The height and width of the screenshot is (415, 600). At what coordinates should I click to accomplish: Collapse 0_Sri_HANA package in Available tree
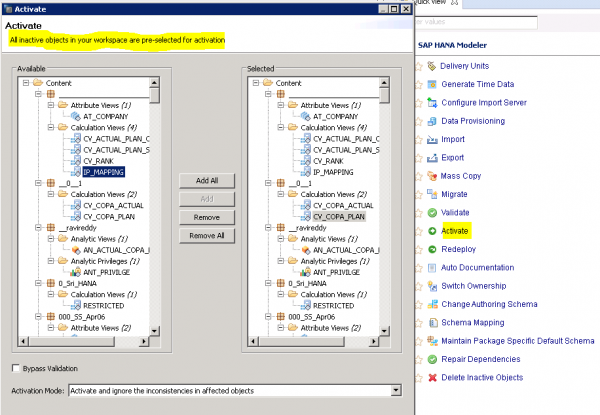click(x=38, y=283)
